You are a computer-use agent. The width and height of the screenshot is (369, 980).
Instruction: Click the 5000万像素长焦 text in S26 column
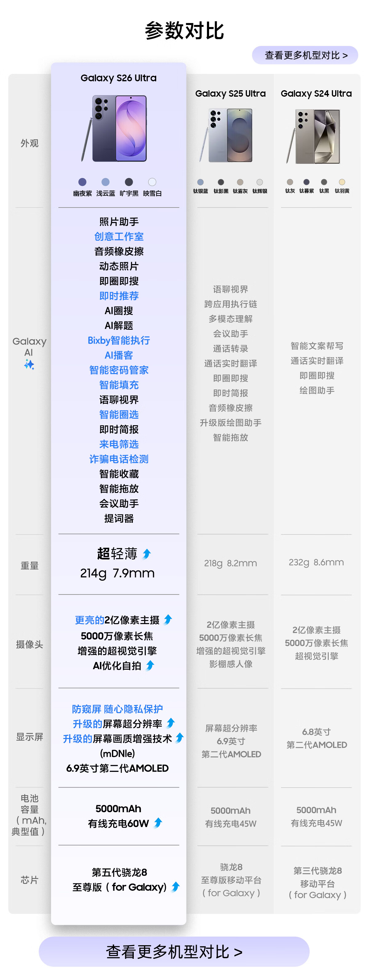pos(117,636)
